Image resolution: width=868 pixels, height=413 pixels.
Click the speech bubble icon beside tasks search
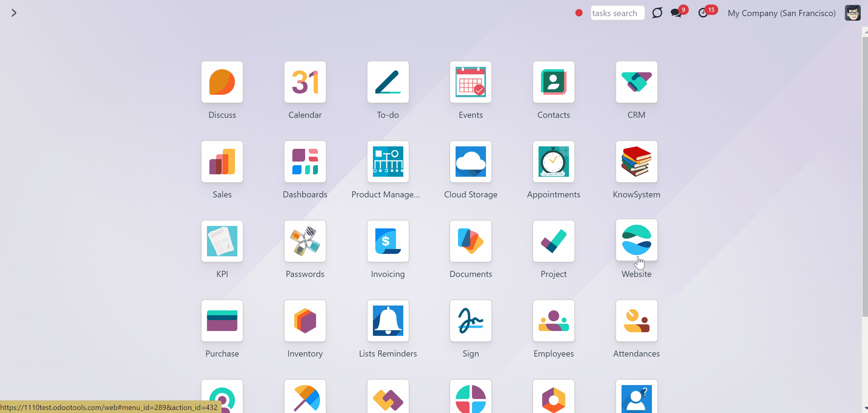[x=657, y=13]
